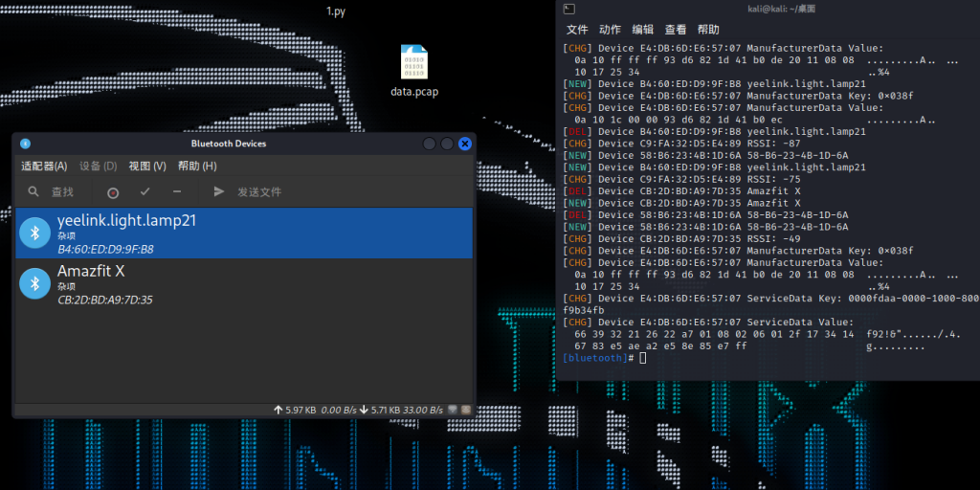Image resolution: width=980 pixels, height=490 pixels.
Task: Open the terminal's 编辑 edit menu
Action: click(642, 30)
